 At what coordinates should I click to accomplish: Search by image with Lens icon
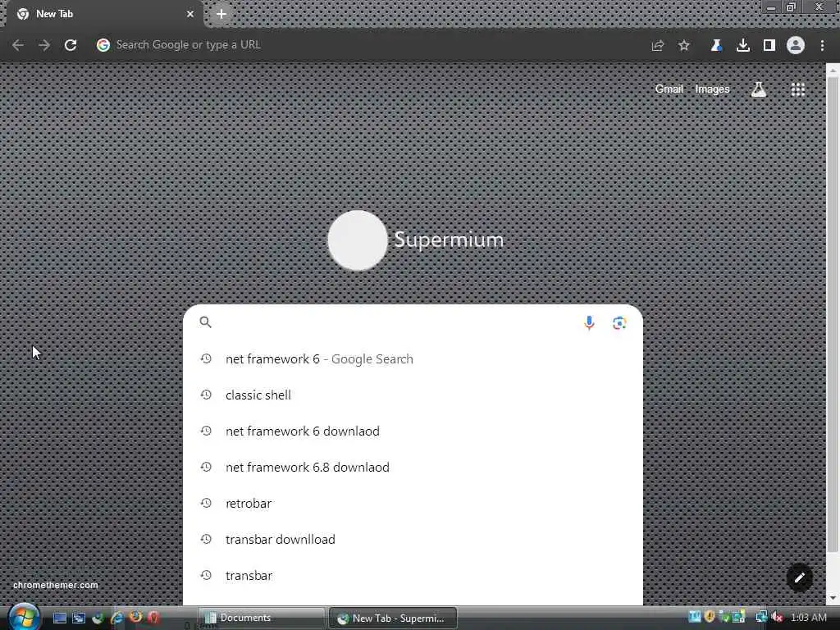click(619, 322)
